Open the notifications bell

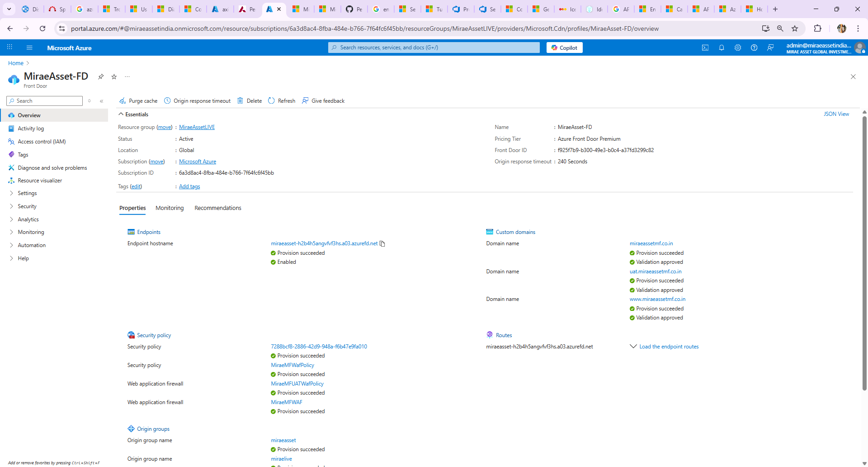point(722,48)
